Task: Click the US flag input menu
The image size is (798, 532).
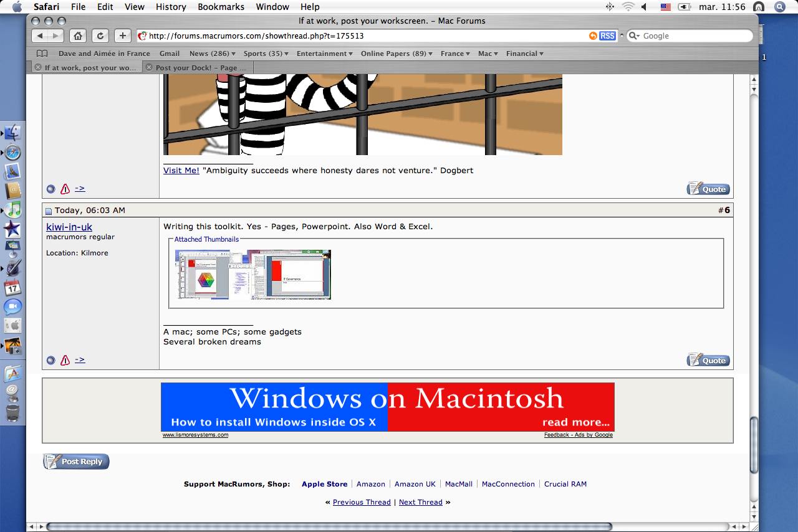Action: pos(665,7)
